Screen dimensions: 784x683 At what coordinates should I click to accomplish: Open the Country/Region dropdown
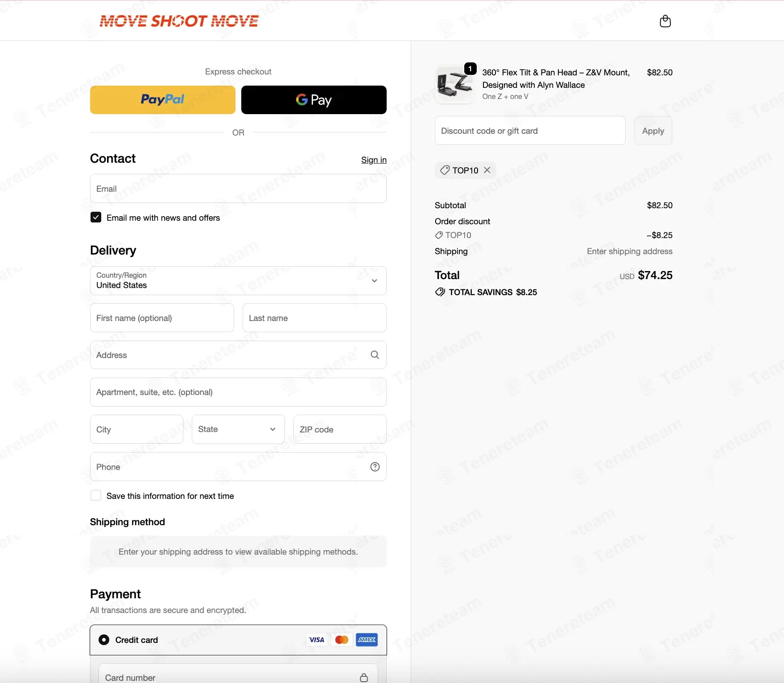238,280
